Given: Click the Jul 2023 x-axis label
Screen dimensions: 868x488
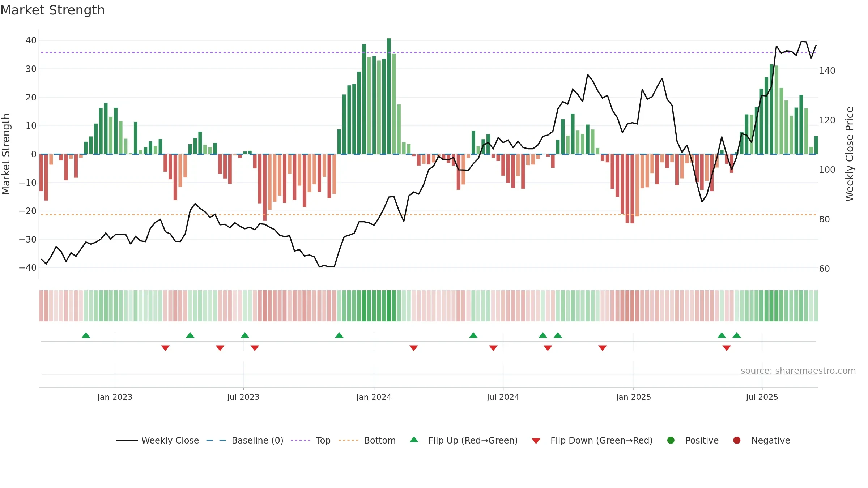Looking at the screenshot, I should [x=243, y=397].
